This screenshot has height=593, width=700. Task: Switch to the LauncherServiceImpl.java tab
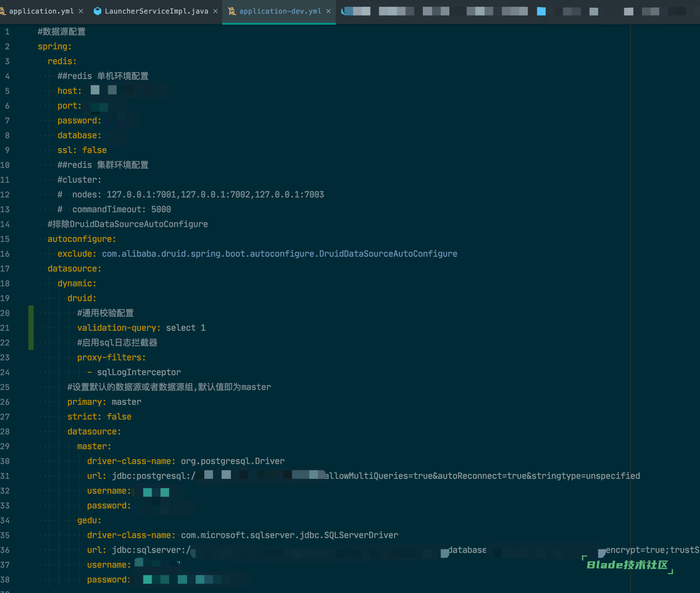pyautogui.click(x=156, y=11)
